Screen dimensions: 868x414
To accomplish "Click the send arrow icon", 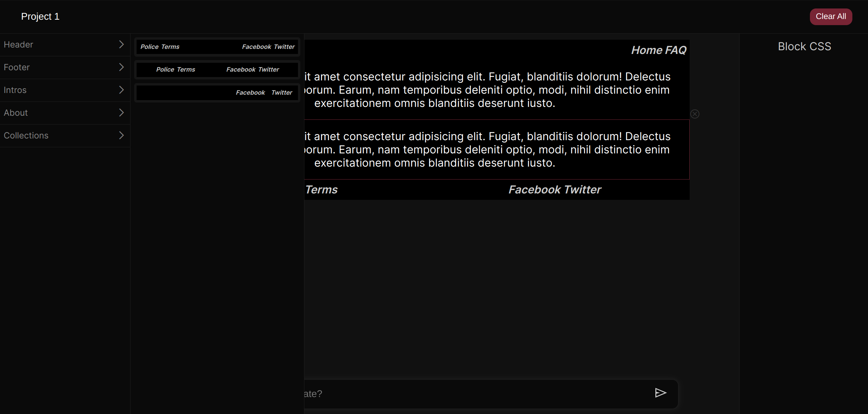I will pos(660,393).
